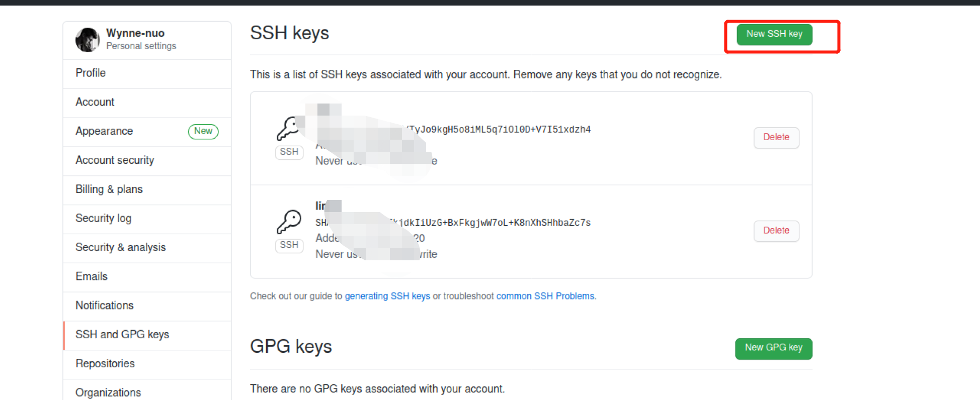
Task: Click the green New badge beside Appearance
Action: (x=203, y=131)
